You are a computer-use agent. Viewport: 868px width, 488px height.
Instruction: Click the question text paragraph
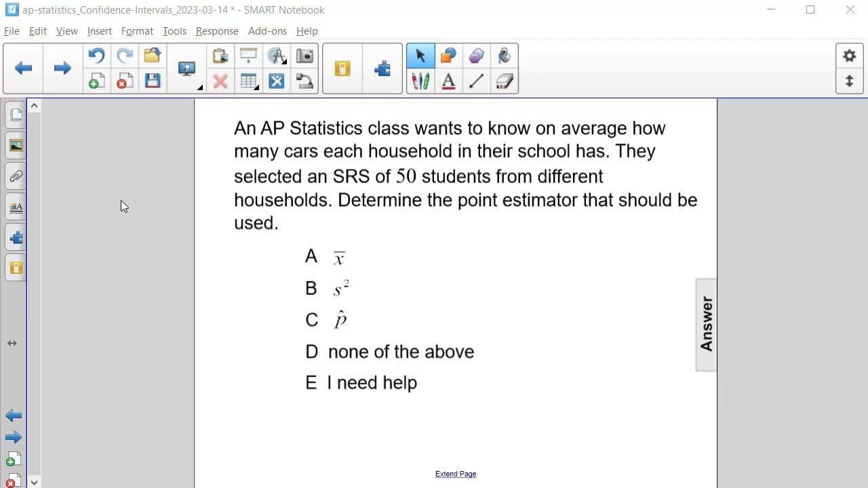[x=465, y=176]
